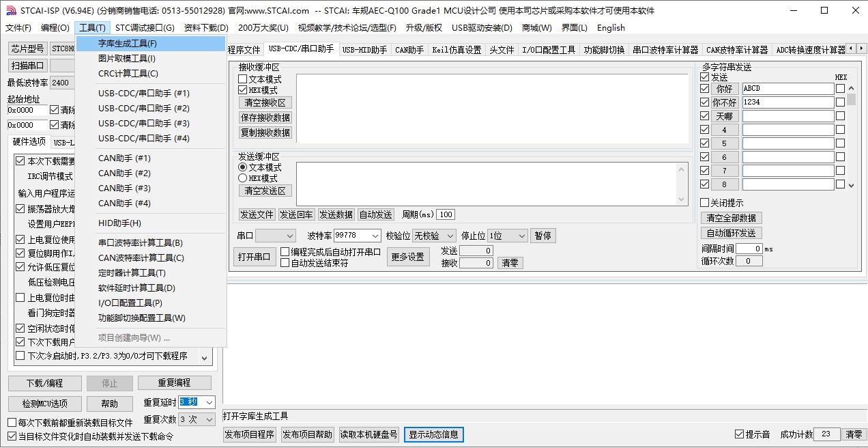This screenshot has width=868, height=448.
Task: Click the 保存接收数据 button
Action: 265,117
